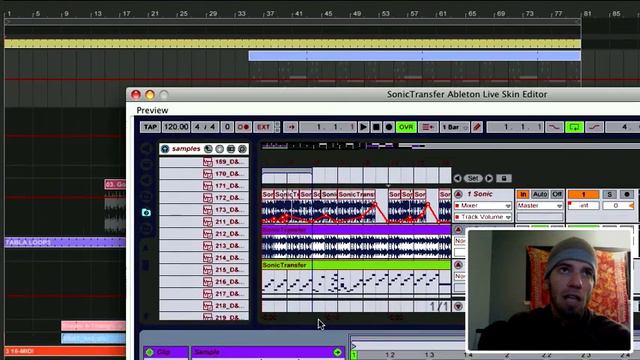Click the disabled round browser header icon

point(220,149)
